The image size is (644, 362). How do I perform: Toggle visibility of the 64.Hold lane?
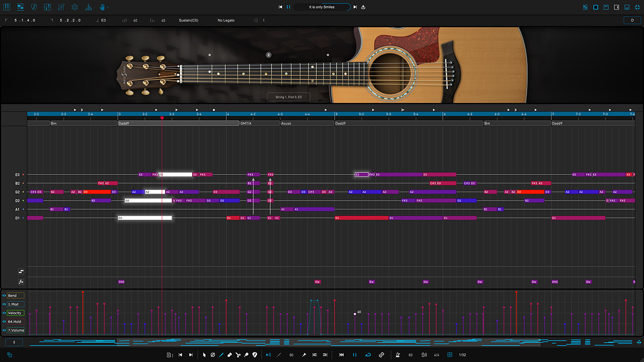4,321
